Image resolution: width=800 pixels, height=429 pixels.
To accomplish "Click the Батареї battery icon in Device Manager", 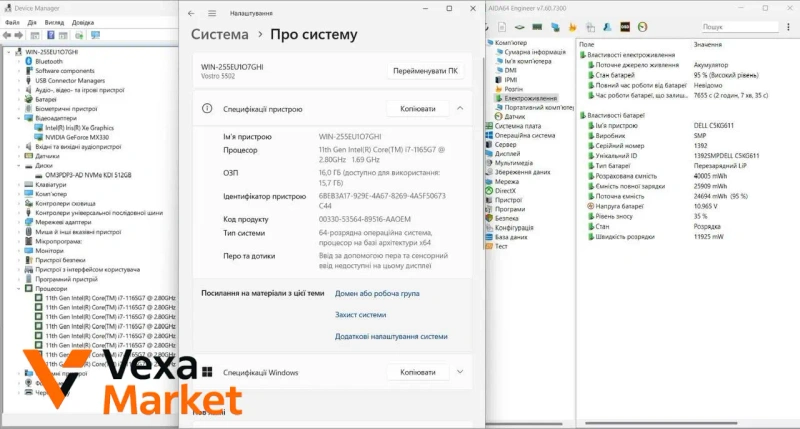I will pyautogui.click(x=29, y=99).
